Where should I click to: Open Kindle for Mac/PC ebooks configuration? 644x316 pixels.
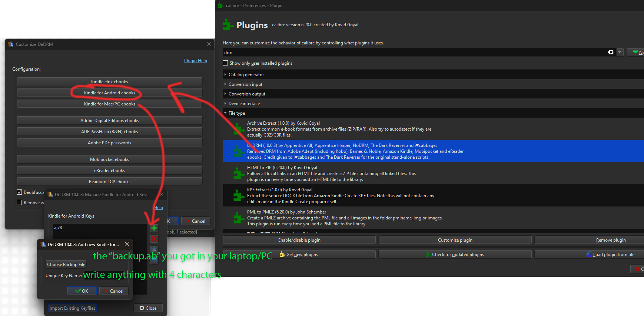tap(110, 104)
